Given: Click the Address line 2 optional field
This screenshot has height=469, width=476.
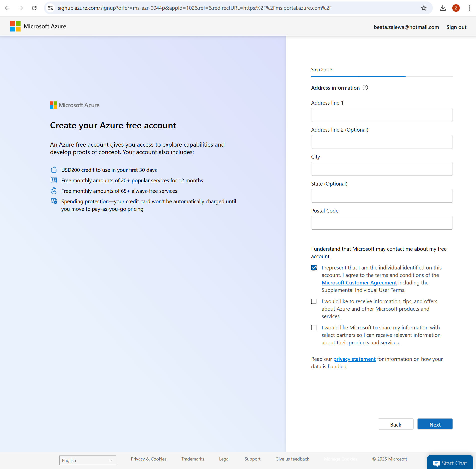Looking at the screenshot, I should pyautogui.click(x=382, y=142).
